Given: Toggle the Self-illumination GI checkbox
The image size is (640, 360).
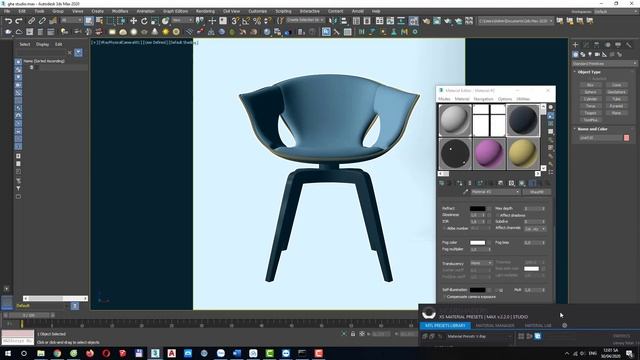Looking at the screenshot, I should pyautogui.click(x=497, y=290).
